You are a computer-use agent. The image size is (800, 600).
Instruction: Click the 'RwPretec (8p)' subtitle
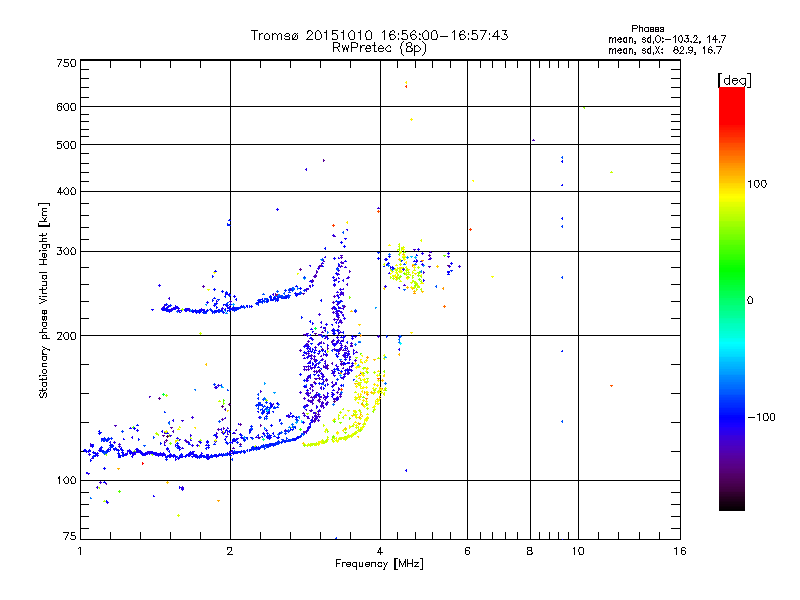379,48
